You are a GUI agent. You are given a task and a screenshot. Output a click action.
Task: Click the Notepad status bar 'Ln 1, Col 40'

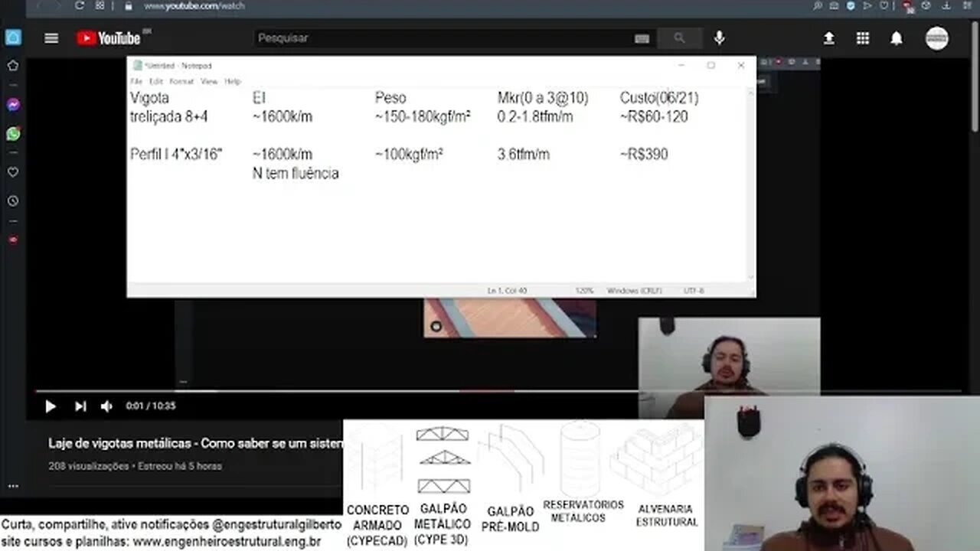[507, 291]
